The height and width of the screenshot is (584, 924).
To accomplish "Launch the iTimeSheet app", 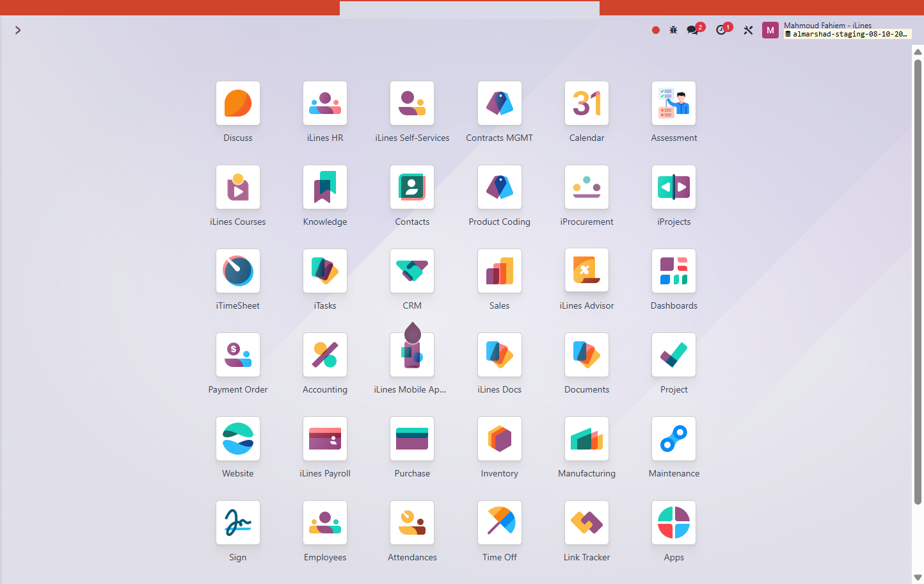I will pos(238,271).
